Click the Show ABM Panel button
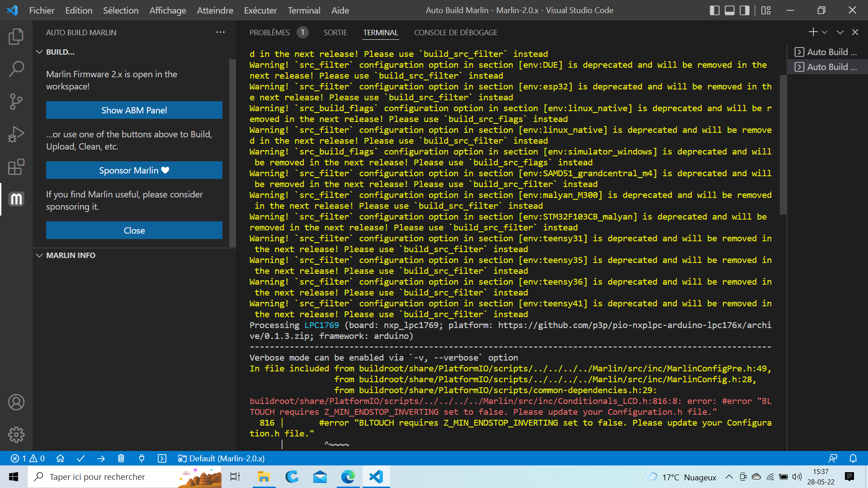This screenshot has height=488, width=868. coord(134,110)
